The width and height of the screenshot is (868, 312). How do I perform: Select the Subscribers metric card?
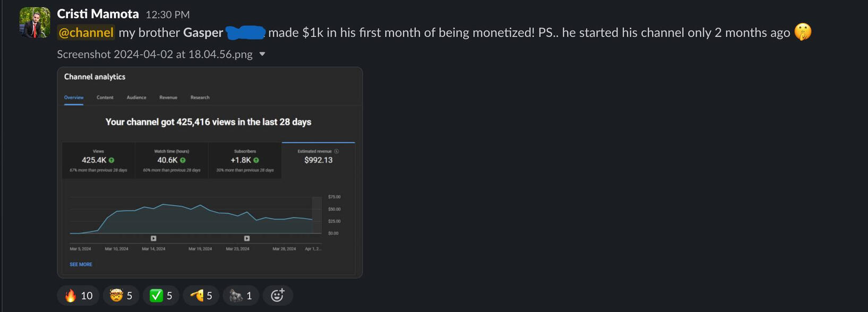click(x=245, y=160)
